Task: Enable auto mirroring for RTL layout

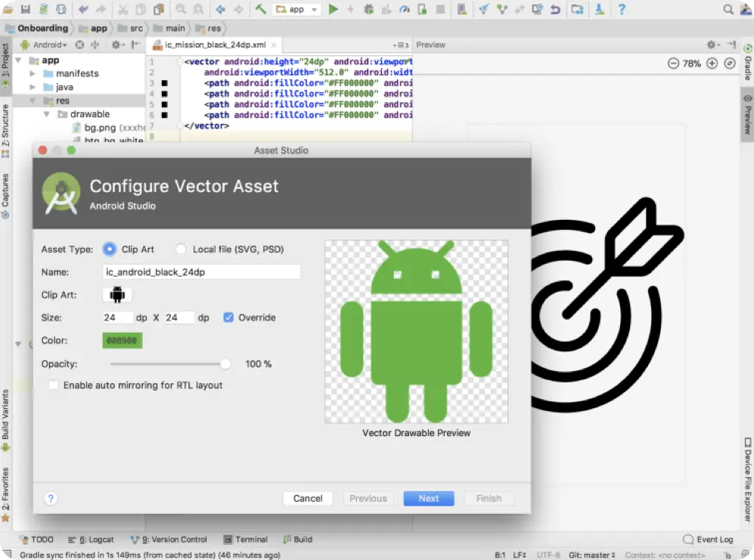Action: (54, 385)
